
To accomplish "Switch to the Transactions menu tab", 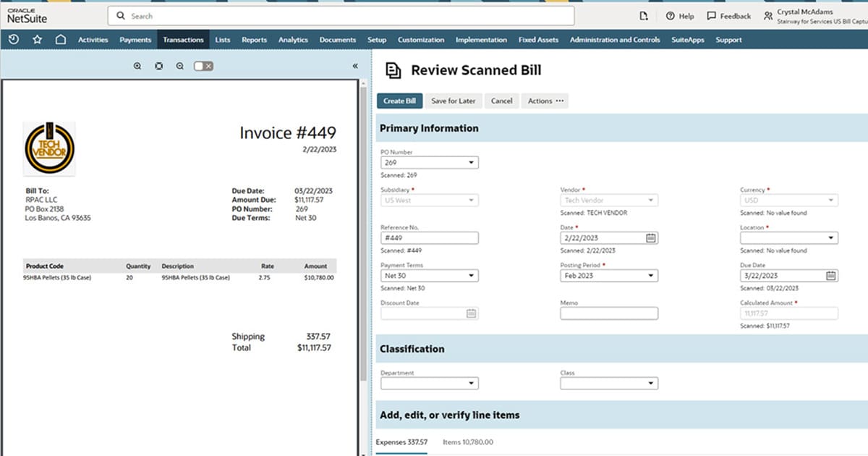I will [x=183, y=40].
